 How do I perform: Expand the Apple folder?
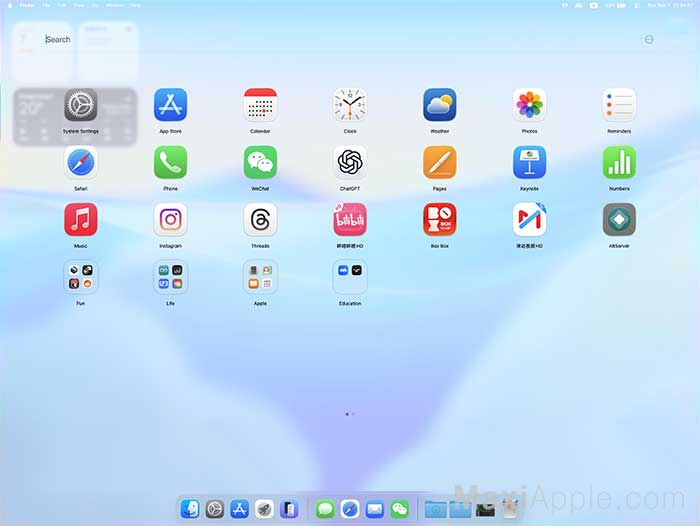[260, 277]
